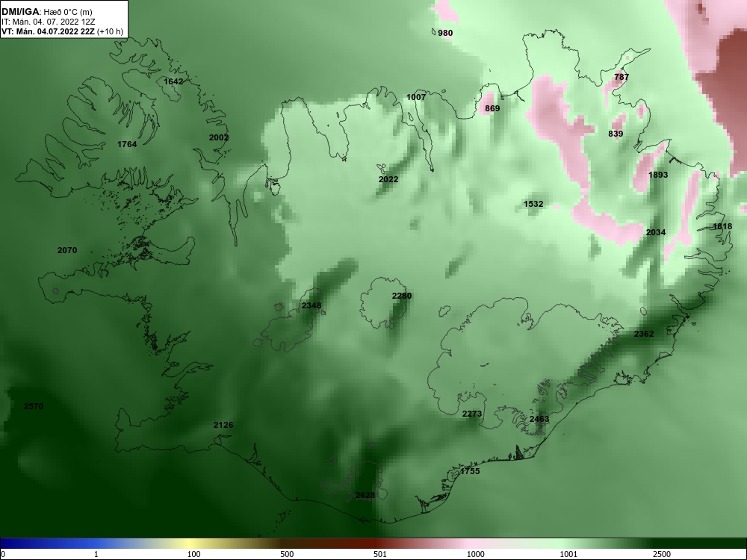
Task: Click the 839 value label
Action: pyautogui.click(x=616, y=134)
